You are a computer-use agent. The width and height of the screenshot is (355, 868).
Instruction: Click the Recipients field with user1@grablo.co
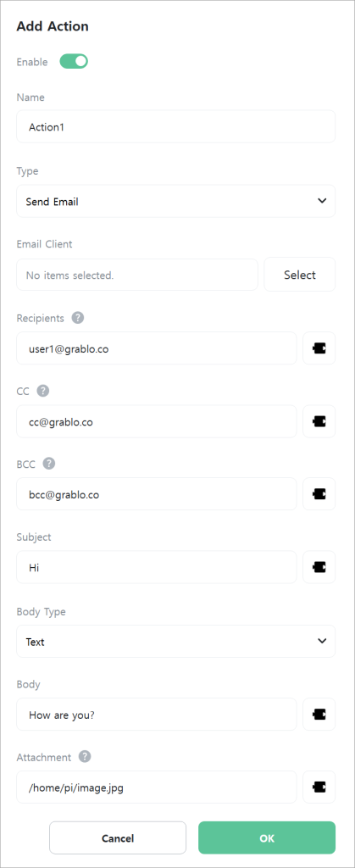(157, 348)
